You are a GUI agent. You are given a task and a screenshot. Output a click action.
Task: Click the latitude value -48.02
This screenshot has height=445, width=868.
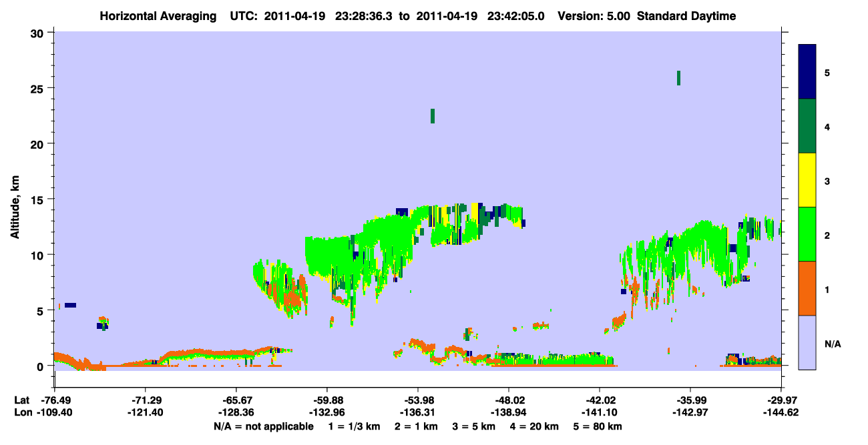click(x=509, y=400)
